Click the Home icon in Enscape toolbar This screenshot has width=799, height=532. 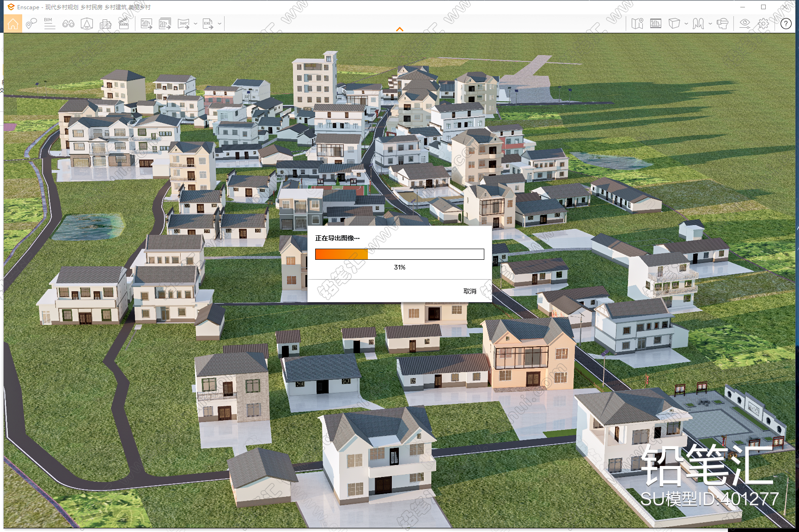[13, 24]
